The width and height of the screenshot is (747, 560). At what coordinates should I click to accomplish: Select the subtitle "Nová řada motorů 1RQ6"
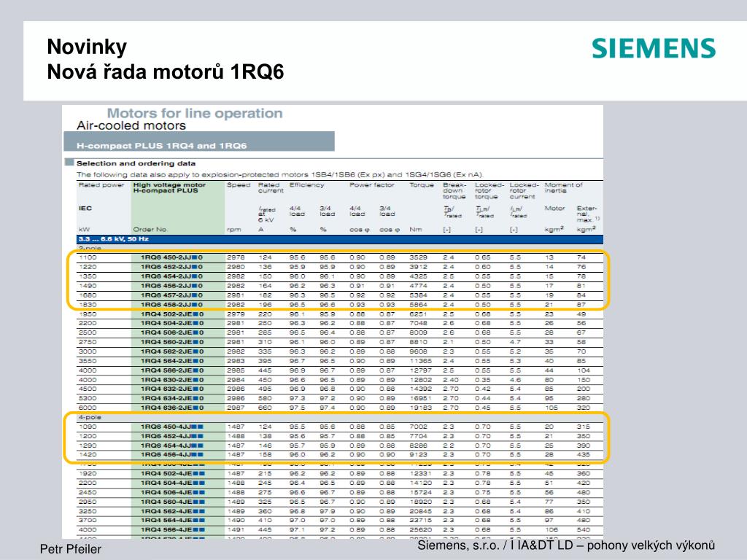(x=166, y=72)
